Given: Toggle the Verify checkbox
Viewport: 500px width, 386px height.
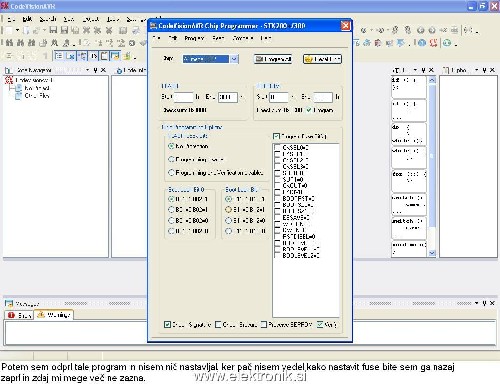Looking at the screenshot, I should pyautogui.click(x=320, y=324).
